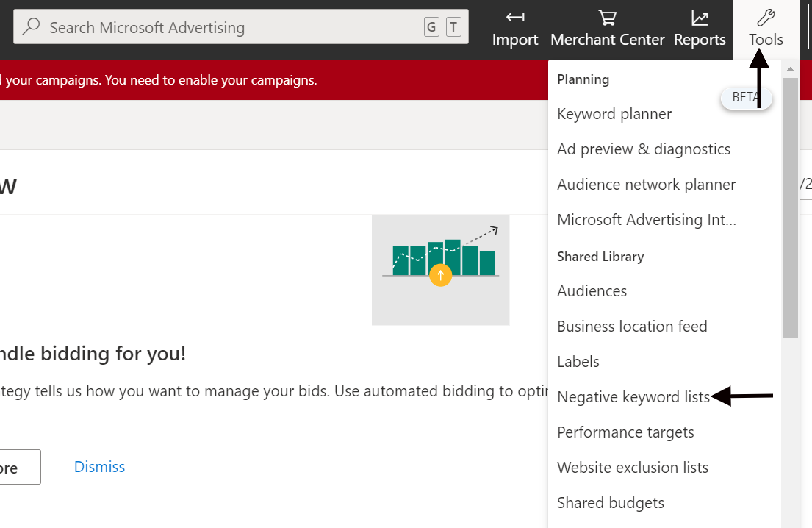Screen dimensions: 812x528
Task: Focus the Search Microsoft Advertising field
Action: coord(241,26)
